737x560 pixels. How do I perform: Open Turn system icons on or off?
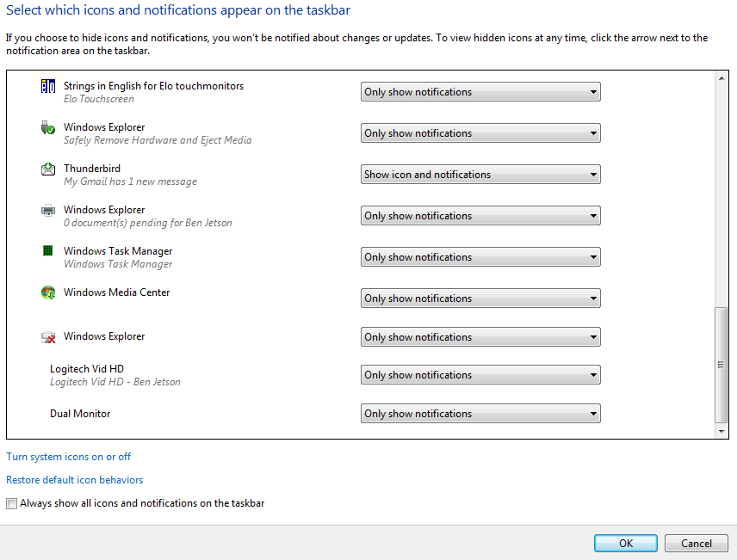click(x=68, y=457)
